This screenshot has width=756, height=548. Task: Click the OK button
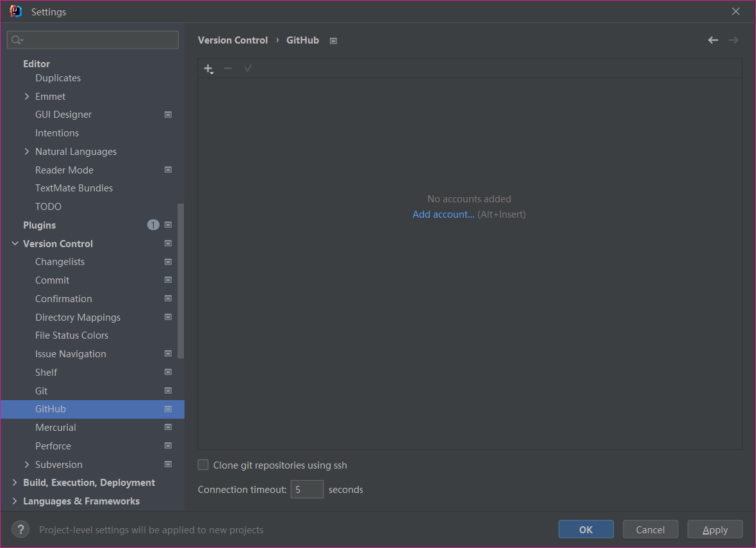(x=586, y=529)
